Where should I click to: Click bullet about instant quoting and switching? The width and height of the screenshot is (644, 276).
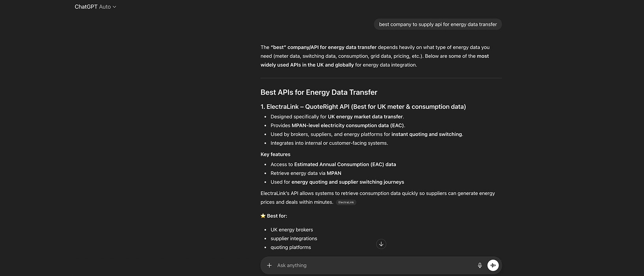(x=367, y=134)
